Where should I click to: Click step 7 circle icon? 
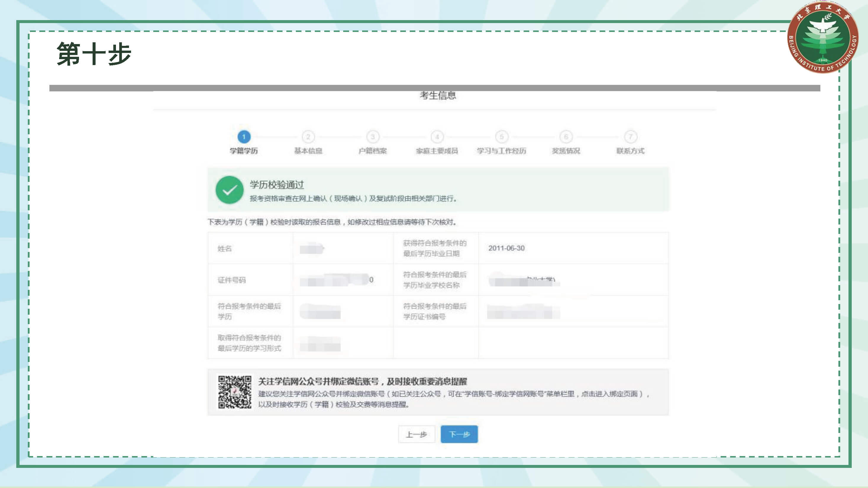click(630, 137)
